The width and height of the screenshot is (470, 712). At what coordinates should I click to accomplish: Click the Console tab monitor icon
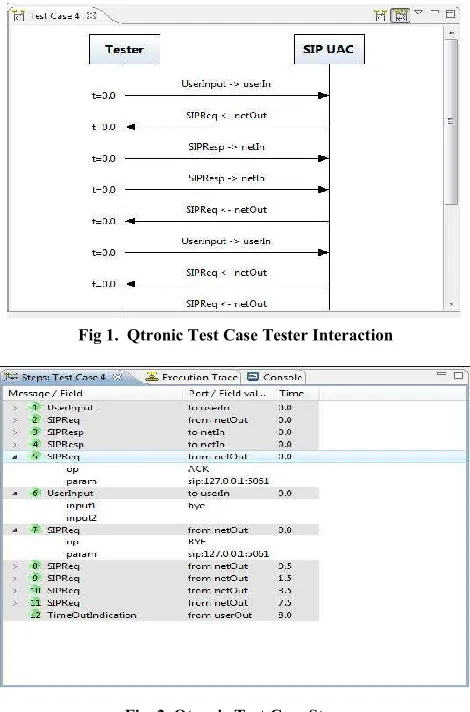[253, 377]
